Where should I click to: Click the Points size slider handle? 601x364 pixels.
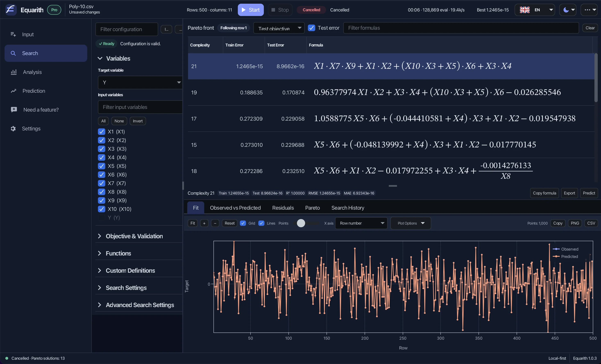tap(301, 223)
